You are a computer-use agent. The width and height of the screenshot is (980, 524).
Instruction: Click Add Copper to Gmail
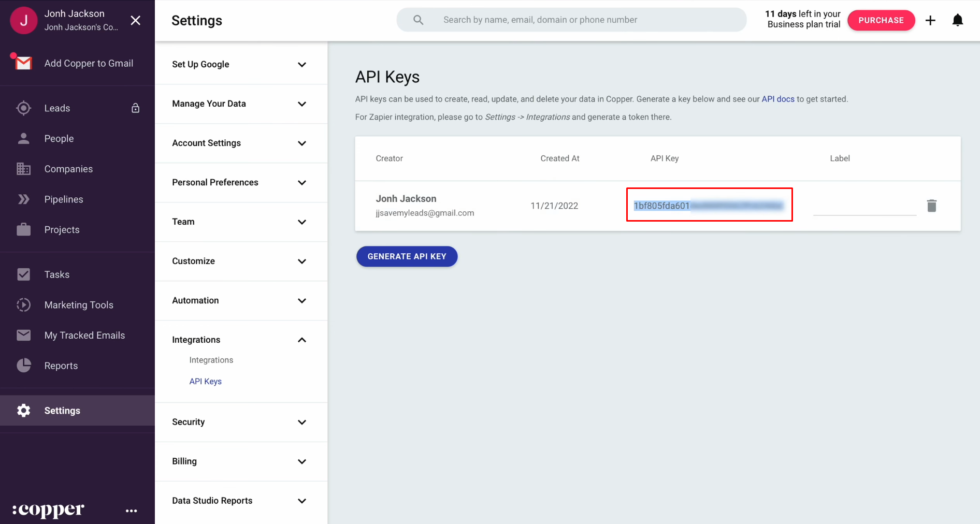89,63
